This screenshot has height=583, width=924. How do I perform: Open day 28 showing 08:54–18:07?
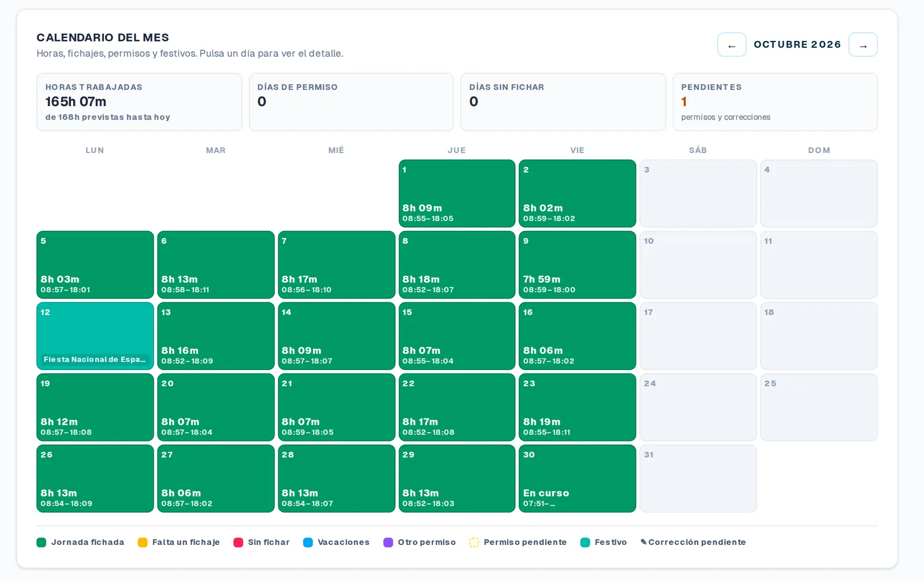pos(336,479)
